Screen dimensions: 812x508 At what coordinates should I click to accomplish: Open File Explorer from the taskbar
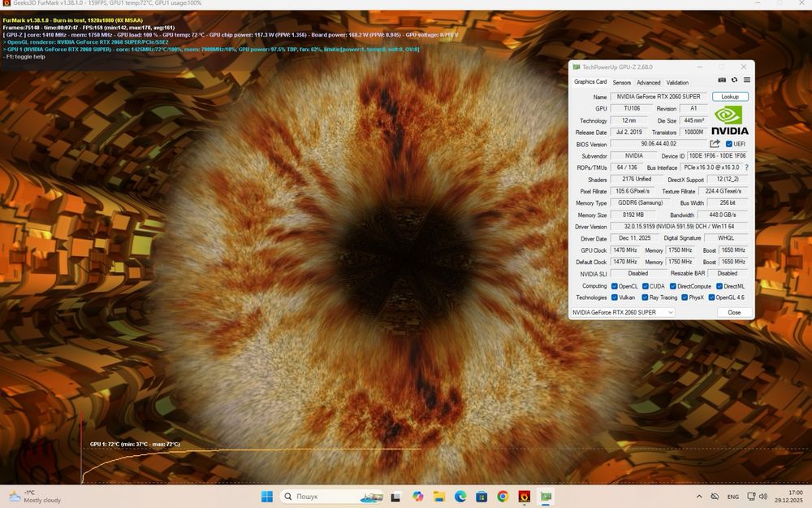(439, 497)
